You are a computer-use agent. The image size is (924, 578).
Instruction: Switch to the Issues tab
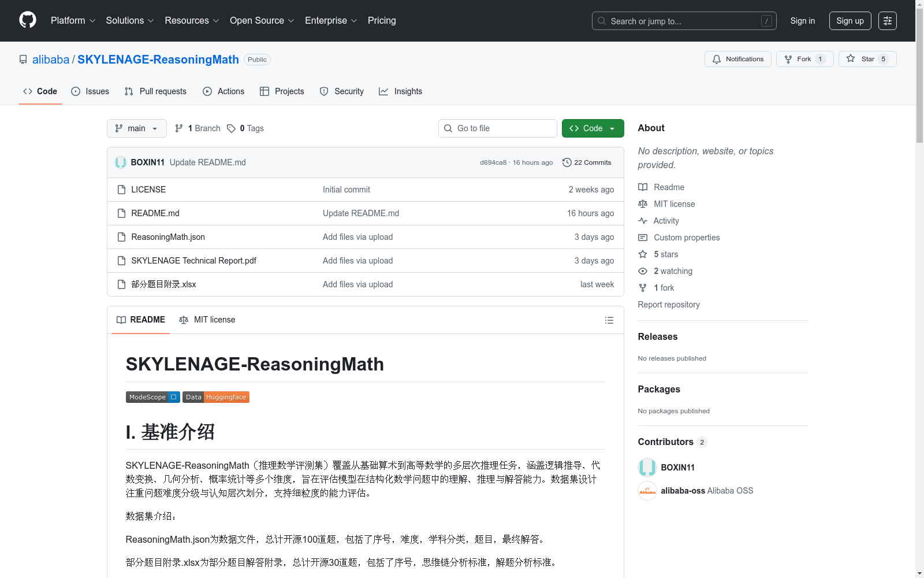[x=90, y=91]
